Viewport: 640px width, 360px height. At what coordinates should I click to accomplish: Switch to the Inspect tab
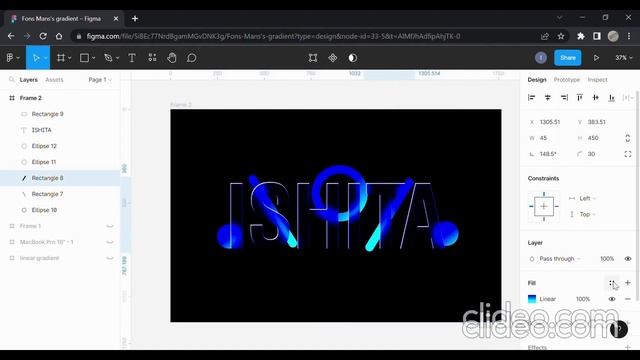point(598,80)
